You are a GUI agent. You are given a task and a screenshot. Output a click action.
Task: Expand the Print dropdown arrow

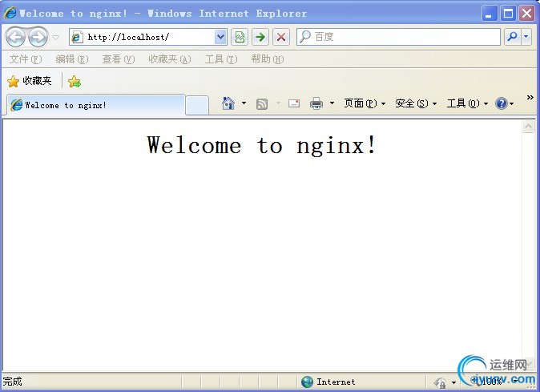tap(332, 103)
